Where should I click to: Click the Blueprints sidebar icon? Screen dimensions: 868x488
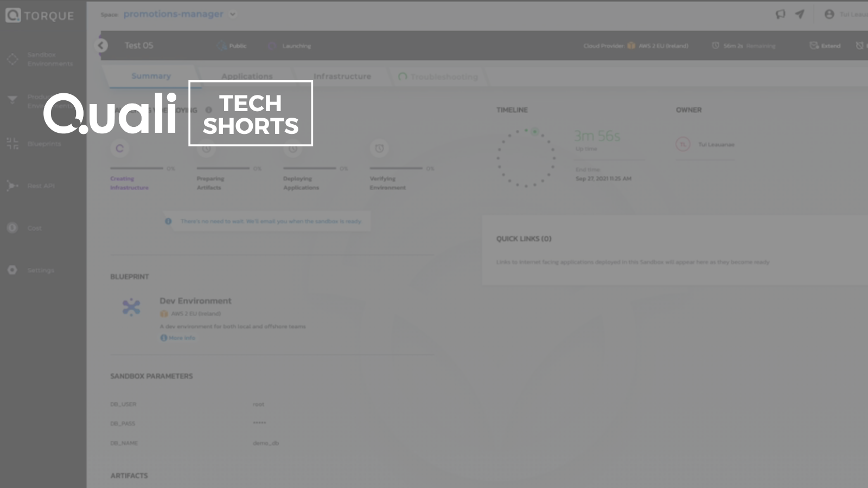coord(12,144)
